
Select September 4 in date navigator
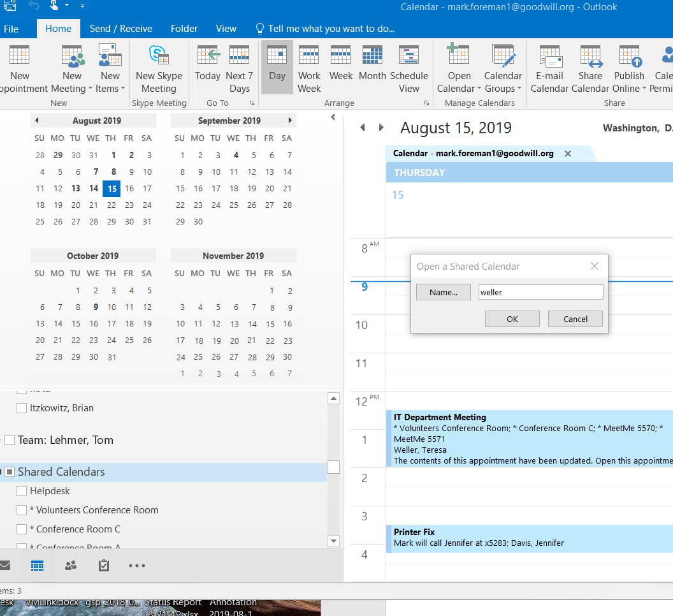pyautogui.click(x=236, y=155)
